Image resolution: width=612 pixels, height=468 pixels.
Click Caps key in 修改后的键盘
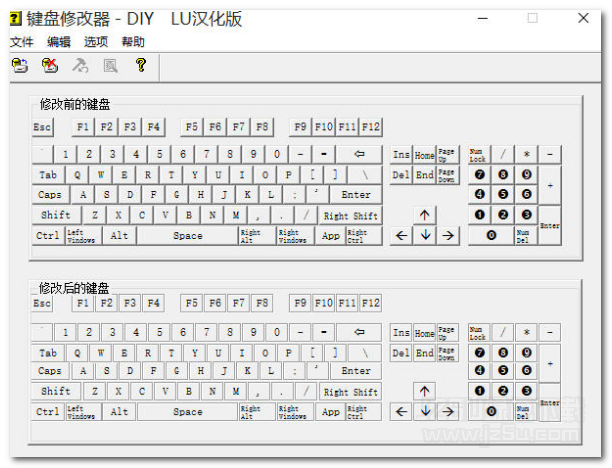click(50, 370)
